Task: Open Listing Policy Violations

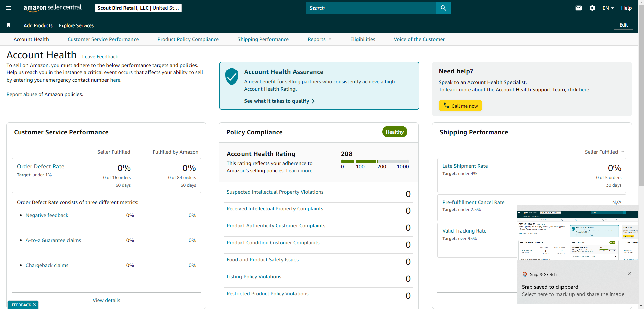Action: [254, 277]
